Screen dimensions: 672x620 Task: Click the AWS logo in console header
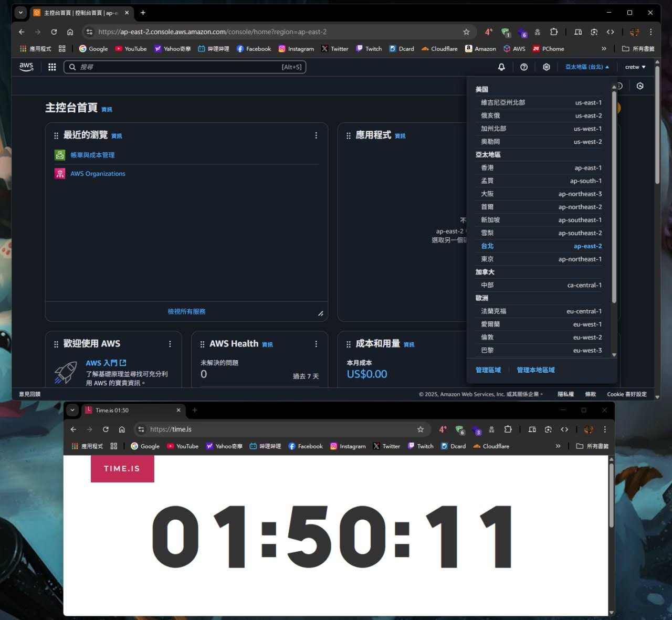pos(26,67)
